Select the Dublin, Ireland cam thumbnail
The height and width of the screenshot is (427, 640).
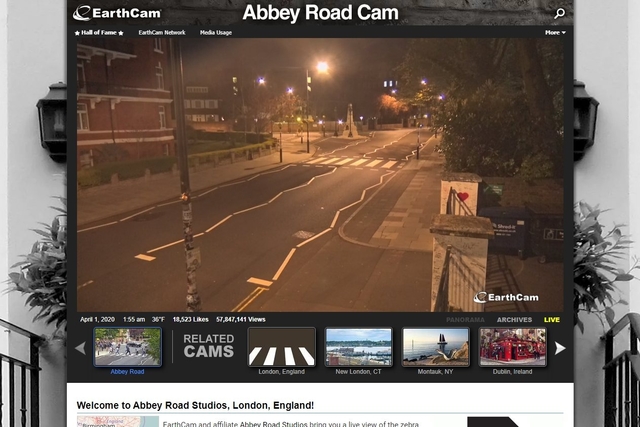click(x=512, y=347)
